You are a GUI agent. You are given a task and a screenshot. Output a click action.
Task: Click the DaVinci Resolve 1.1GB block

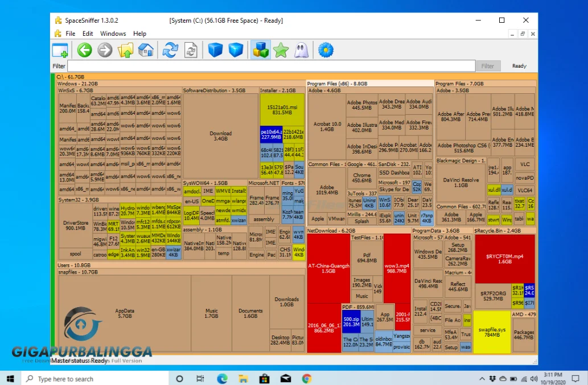click(461, 183)
